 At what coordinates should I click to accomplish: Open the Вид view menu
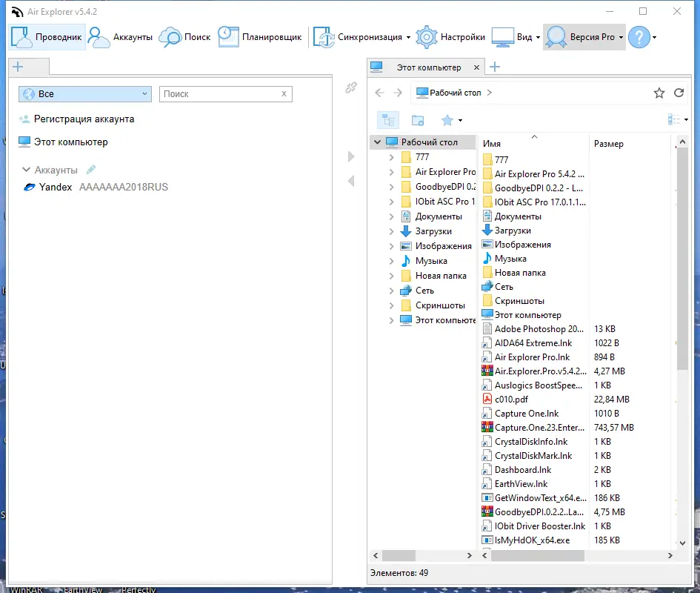point(516,37)
